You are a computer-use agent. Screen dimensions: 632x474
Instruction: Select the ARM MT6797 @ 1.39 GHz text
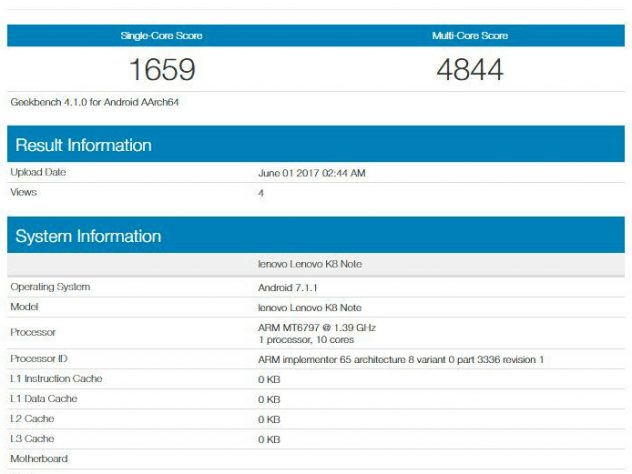pyautogui.click(x=316, y=327)
